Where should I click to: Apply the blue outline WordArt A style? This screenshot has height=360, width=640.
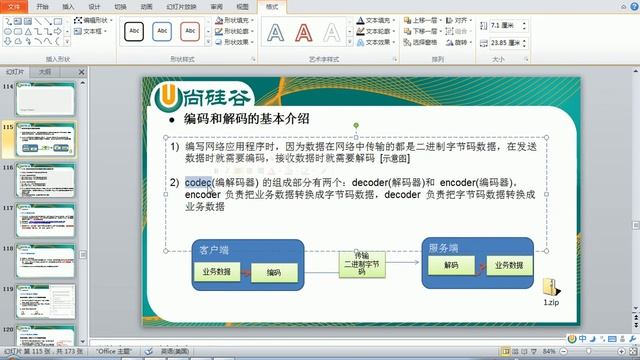(x=276, y=33)
